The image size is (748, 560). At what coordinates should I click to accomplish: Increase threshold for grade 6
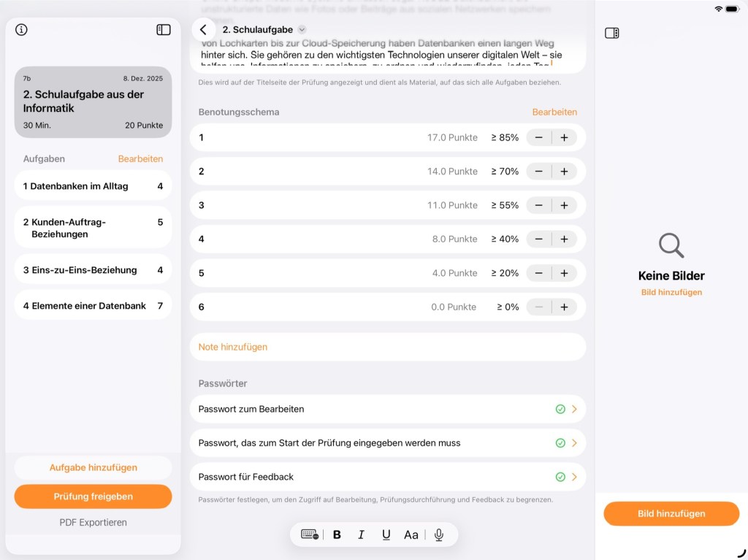pyautogui.click(x=564, y=307)
